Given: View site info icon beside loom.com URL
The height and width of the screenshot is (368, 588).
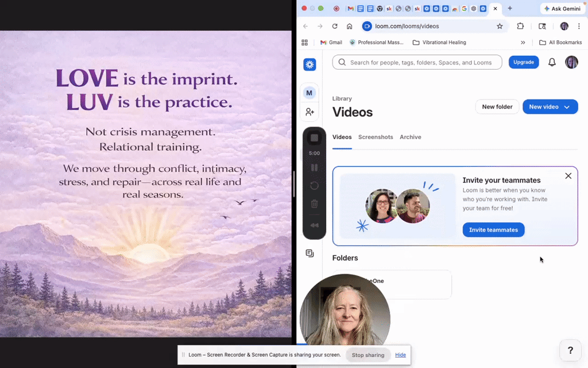Looking at the screenshot, I should [x=367, y=26].
